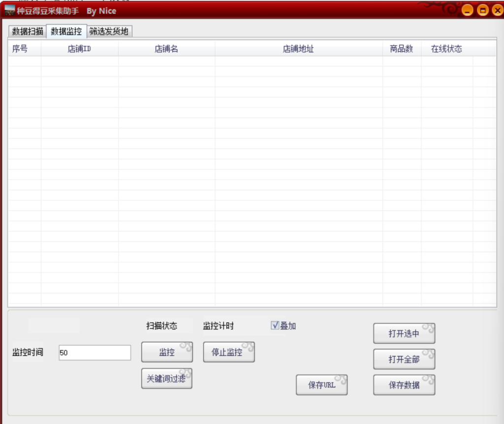Start monitoring with the 监控 button
The image size is (504, 424).
(166, 352)
